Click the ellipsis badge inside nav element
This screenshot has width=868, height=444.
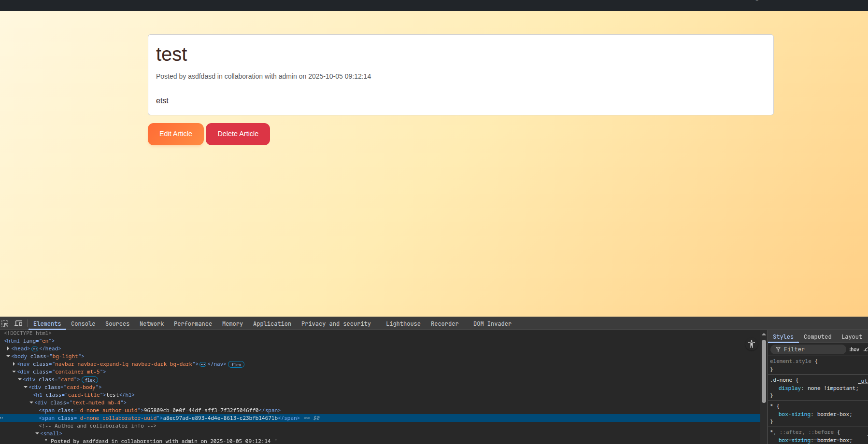click(x=203, y=364)
